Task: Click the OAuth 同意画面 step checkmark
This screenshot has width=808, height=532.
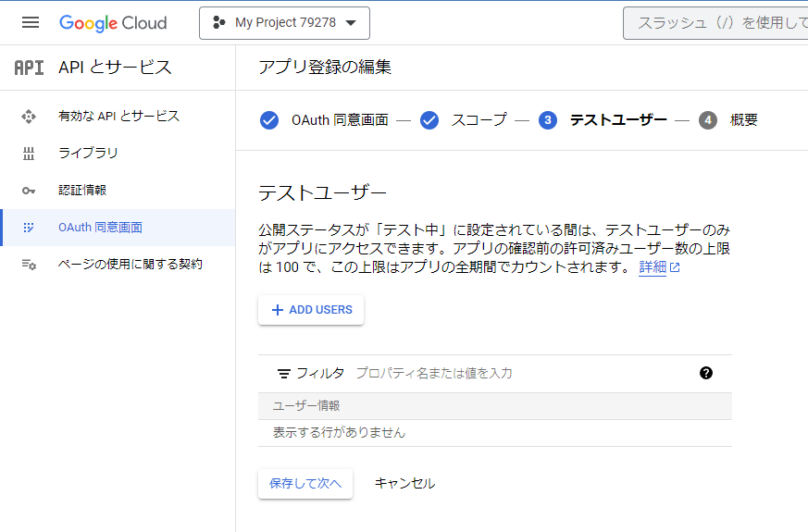Action: 269,120
